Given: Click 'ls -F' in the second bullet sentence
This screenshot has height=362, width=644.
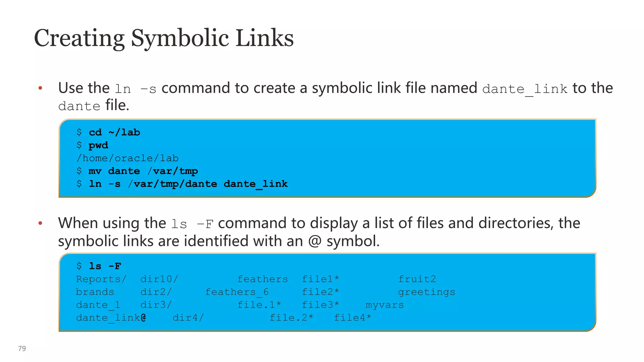Looking at the screenshot, I should coord(192,224).
